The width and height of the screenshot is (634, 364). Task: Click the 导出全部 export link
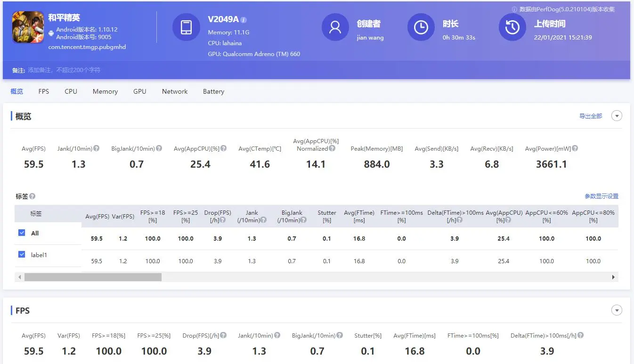[x=591, y=116]
